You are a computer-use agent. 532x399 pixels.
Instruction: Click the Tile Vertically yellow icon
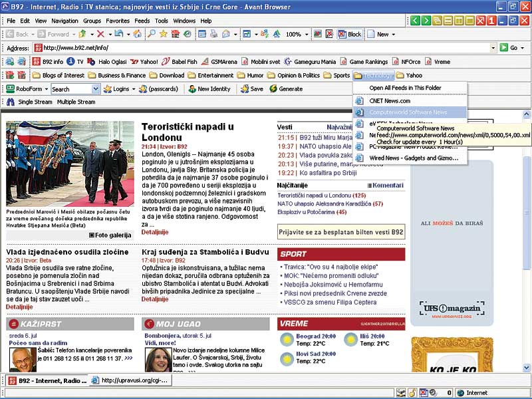point(459,21)
